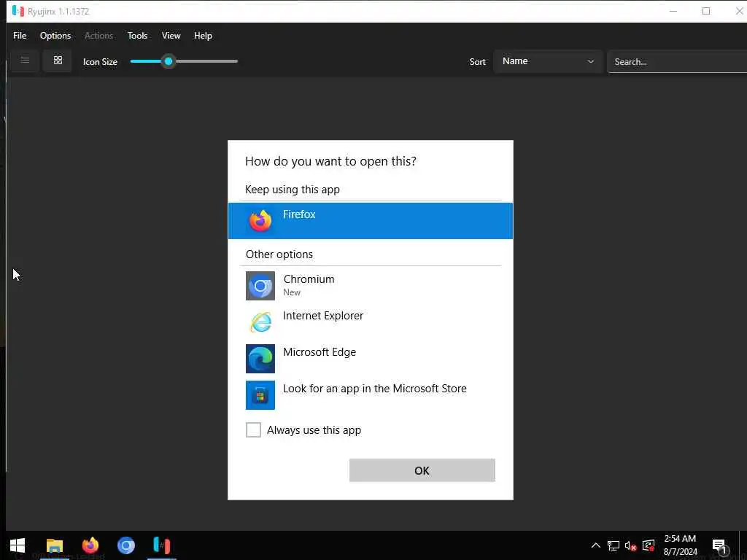Choose Microsoft Edge label

320,352
